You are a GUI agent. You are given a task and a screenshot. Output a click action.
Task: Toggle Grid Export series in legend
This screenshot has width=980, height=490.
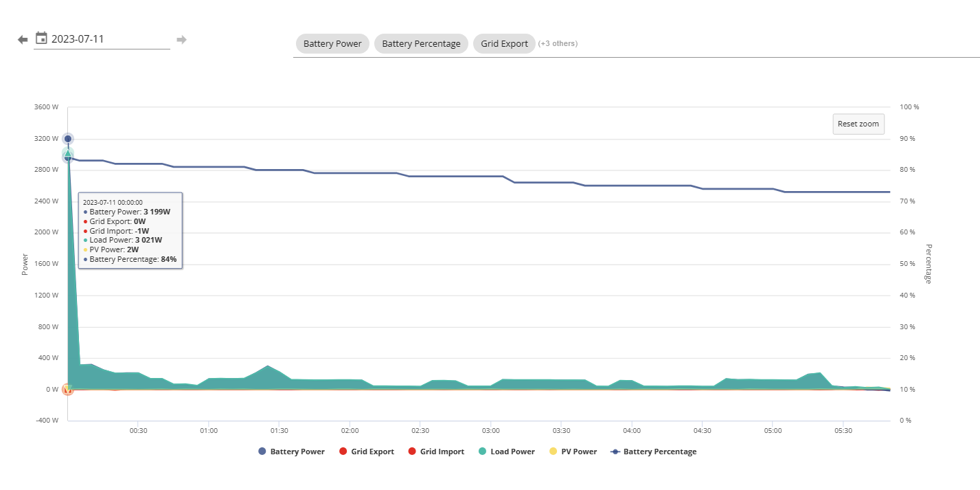click(366, 452)
